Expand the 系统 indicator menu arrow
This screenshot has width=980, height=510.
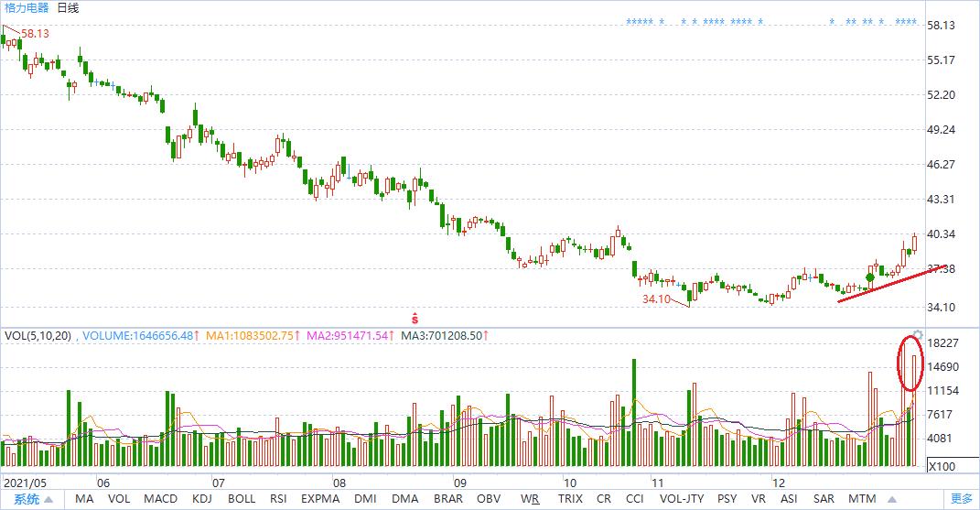(48, 499)
